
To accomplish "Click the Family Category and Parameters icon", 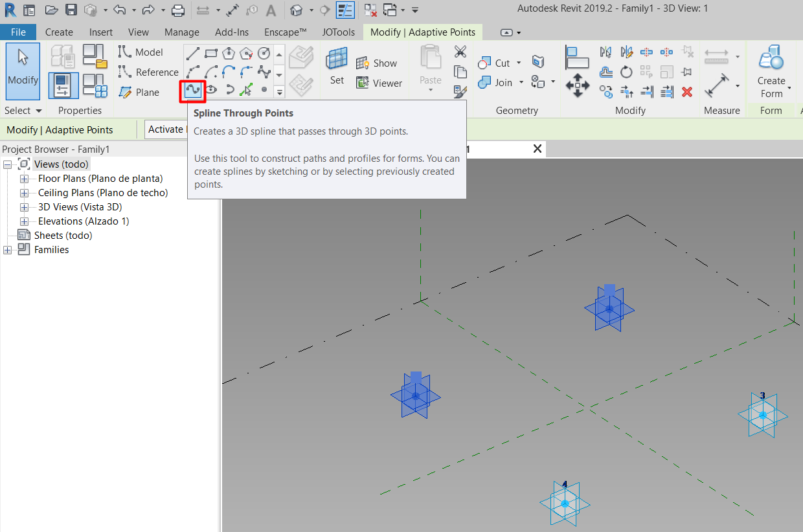I will (96, 57).
